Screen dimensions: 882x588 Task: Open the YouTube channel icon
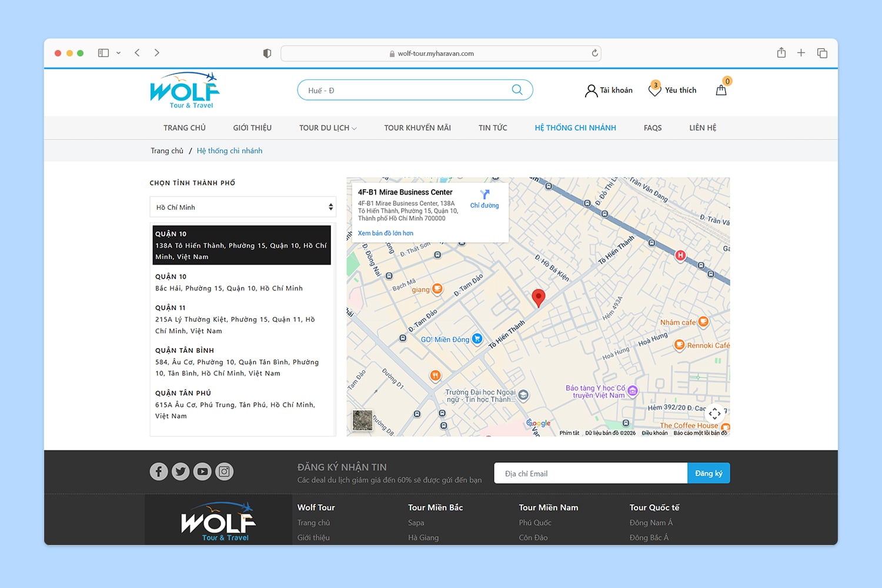point(202,471)
